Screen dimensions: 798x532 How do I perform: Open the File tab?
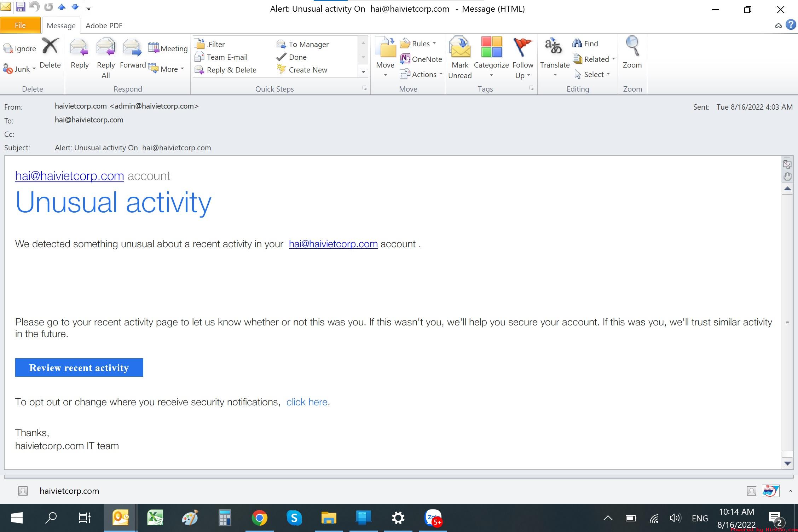pyautogui.click(x=20, y=25)
